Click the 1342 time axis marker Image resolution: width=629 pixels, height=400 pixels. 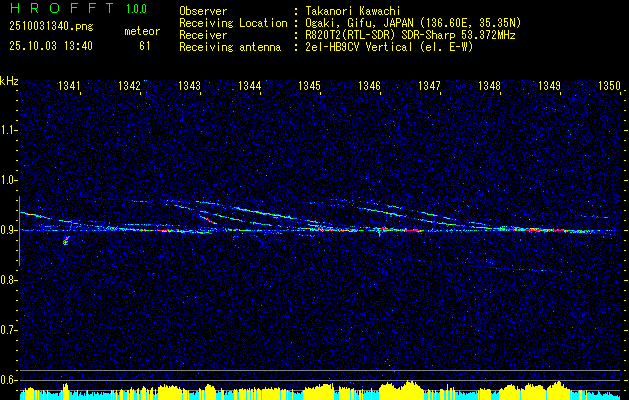pyautogui.click(x=130, y=85)
